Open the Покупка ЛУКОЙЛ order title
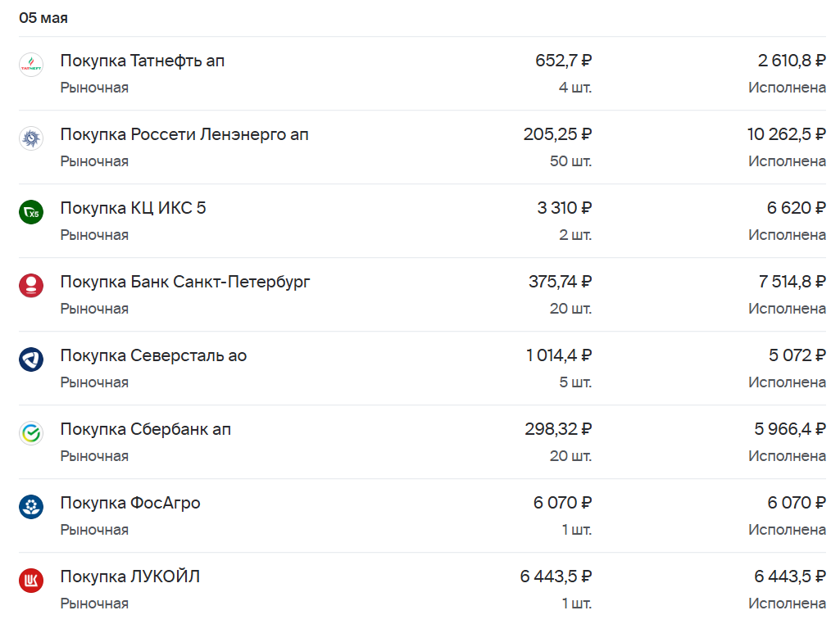The width and height of the screenshot is (840, 633). (x=129, y=576)
